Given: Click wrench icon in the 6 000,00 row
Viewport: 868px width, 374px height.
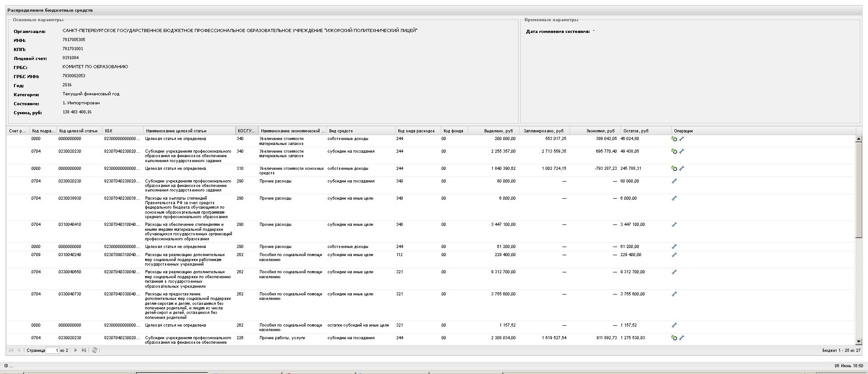Looking at the screenshot, I should 674,198.
